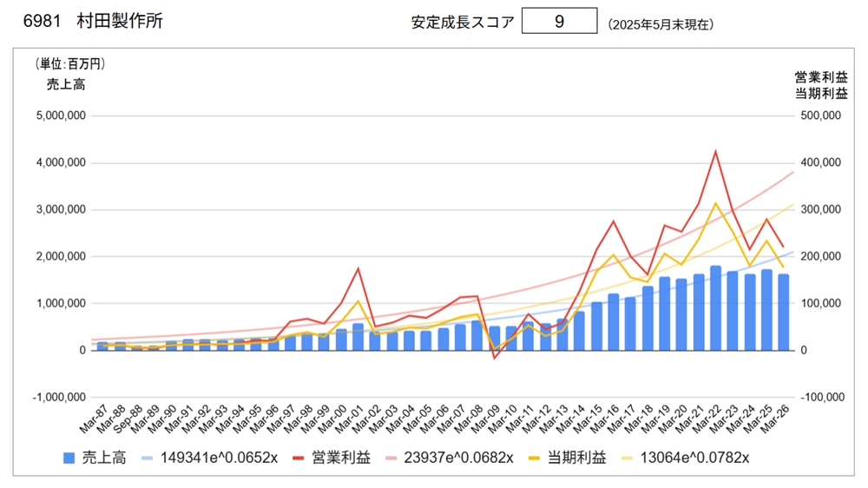Click the unit label (単位:百万円)
The height and width of the screenshot is (488, 868).
[69, 64]
